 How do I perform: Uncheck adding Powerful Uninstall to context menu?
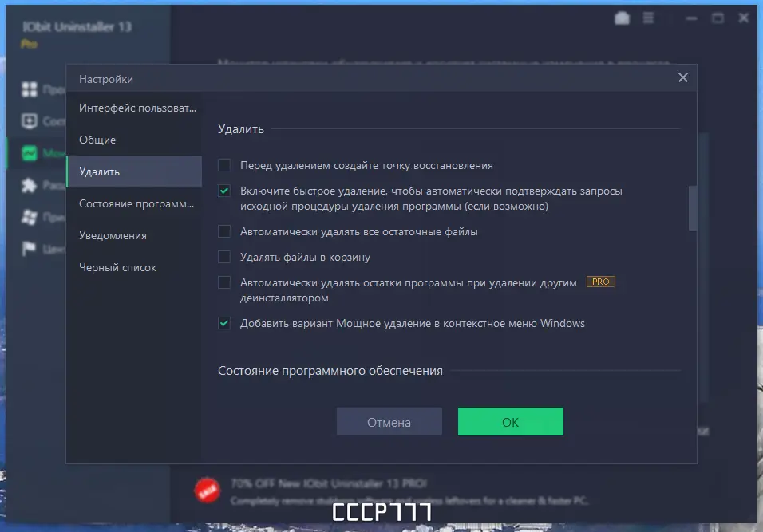point(225,323)
